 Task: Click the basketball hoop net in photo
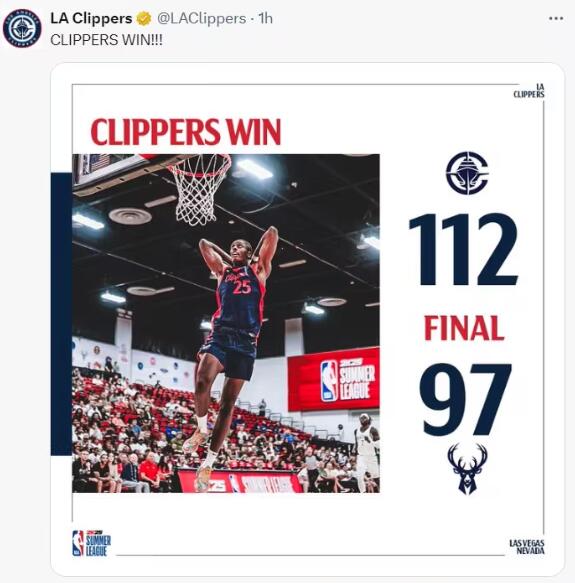[199, 190]
